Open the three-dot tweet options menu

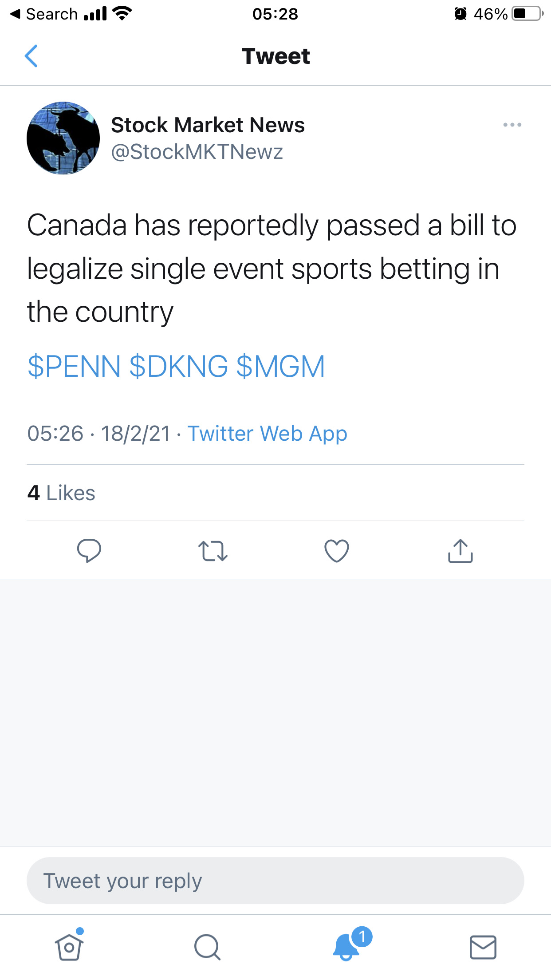pyautogui.click(x=512, y=125)
